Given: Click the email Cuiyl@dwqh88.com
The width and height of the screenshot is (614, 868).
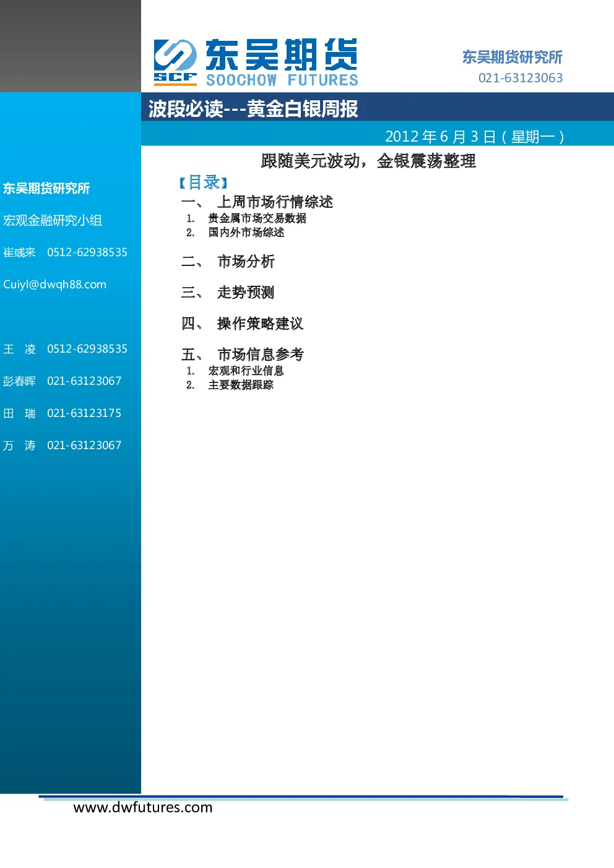Looking at the screenshot, I should point(54,285).
